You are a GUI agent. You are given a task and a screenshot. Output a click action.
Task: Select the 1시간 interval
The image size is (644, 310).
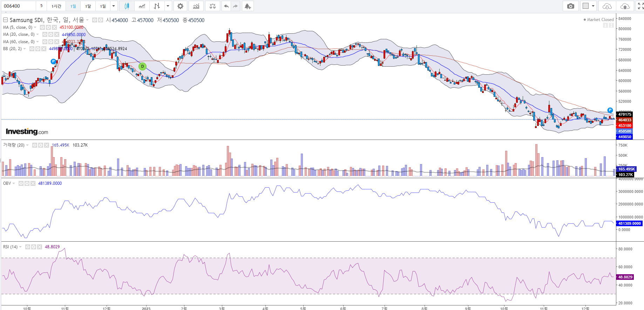(56, 6)
